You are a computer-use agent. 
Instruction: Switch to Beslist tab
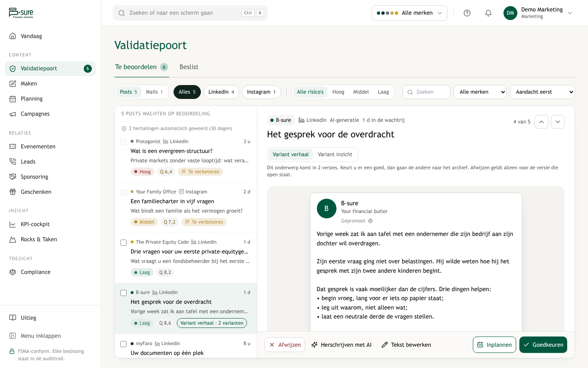[189, 67]
